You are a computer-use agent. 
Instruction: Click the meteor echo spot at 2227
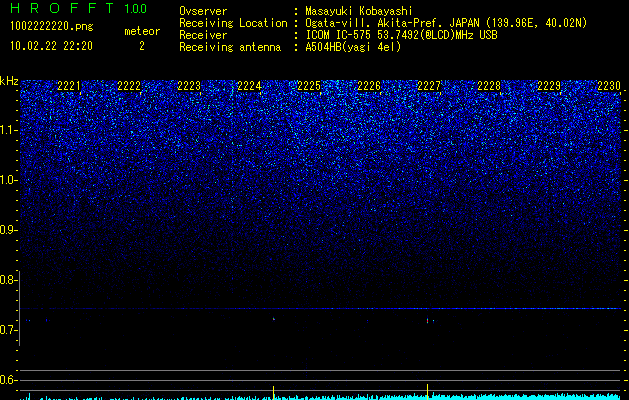(x=428, y=321)
